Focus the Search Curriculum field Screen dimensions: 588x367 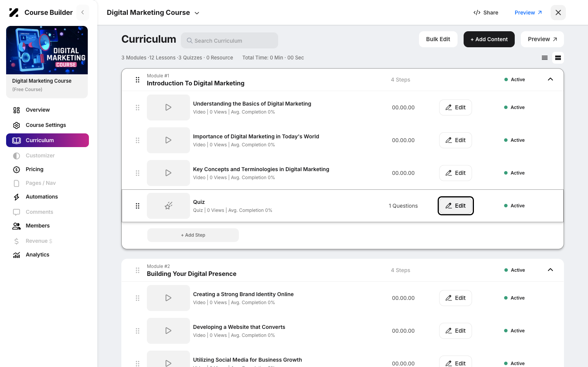(x=229, y=40)
